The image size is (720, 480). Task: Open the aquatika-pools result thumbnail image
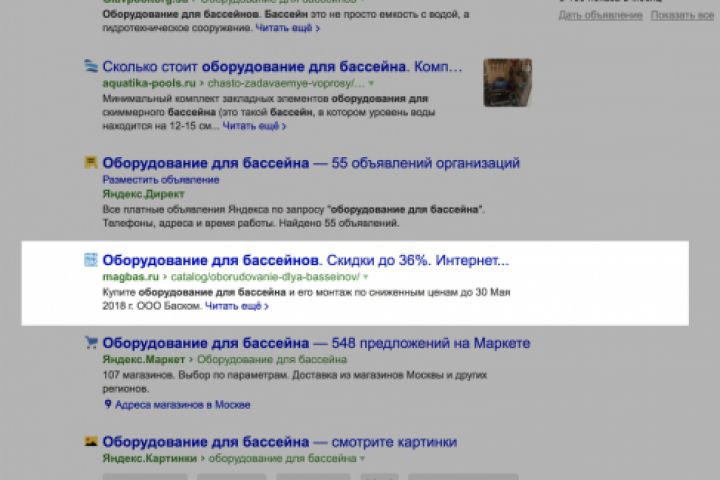click(507, 83)
